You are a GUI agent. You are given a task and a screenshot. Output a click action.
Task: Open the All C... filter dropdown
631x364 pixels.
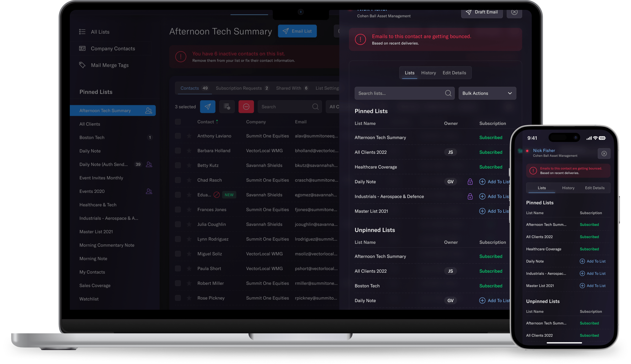[333, 107]
